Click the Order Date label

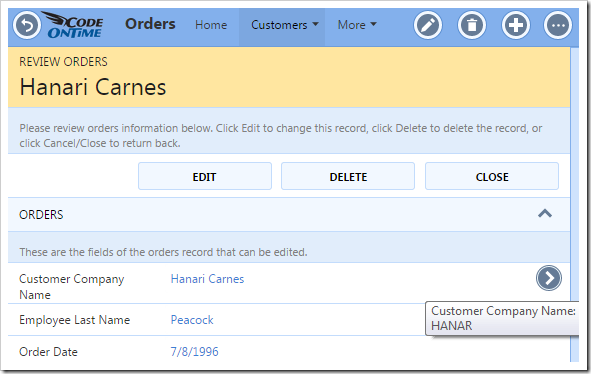(x=48, y=352)
